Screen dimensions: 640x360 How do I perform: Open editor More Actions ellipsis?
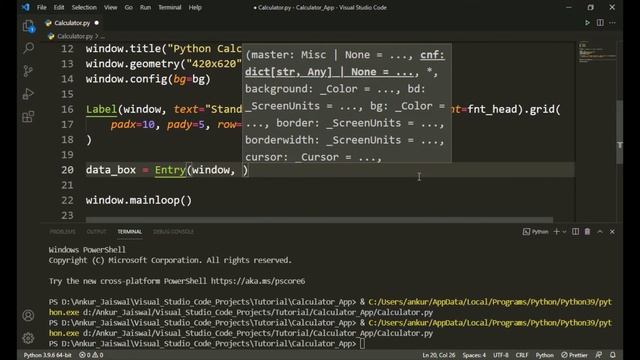[612, 23]
